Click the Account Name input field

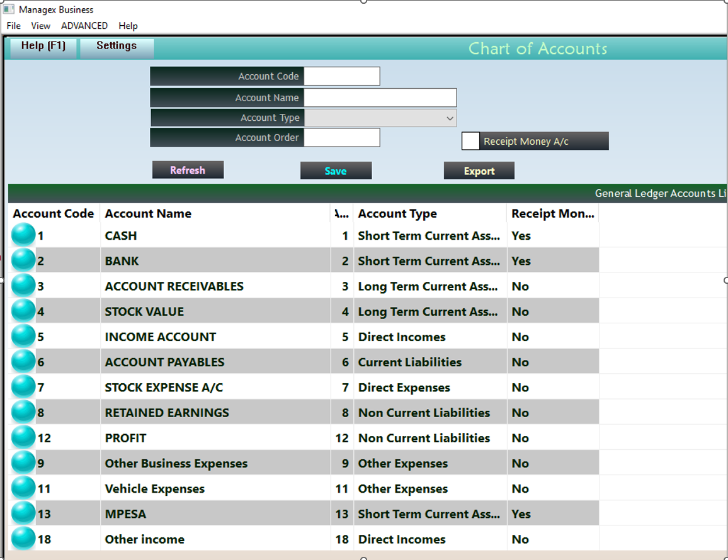pyautogui.click(x=380, y=98)
